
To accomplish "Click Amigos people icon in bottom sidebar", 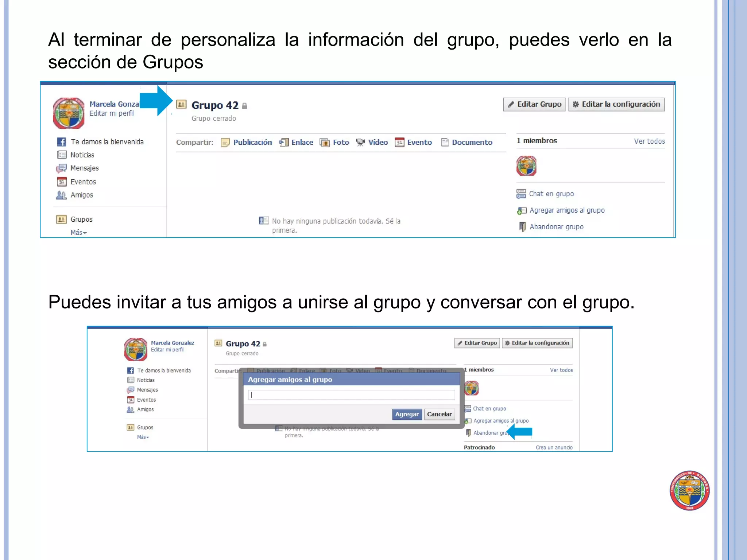I will pos(131,410).
